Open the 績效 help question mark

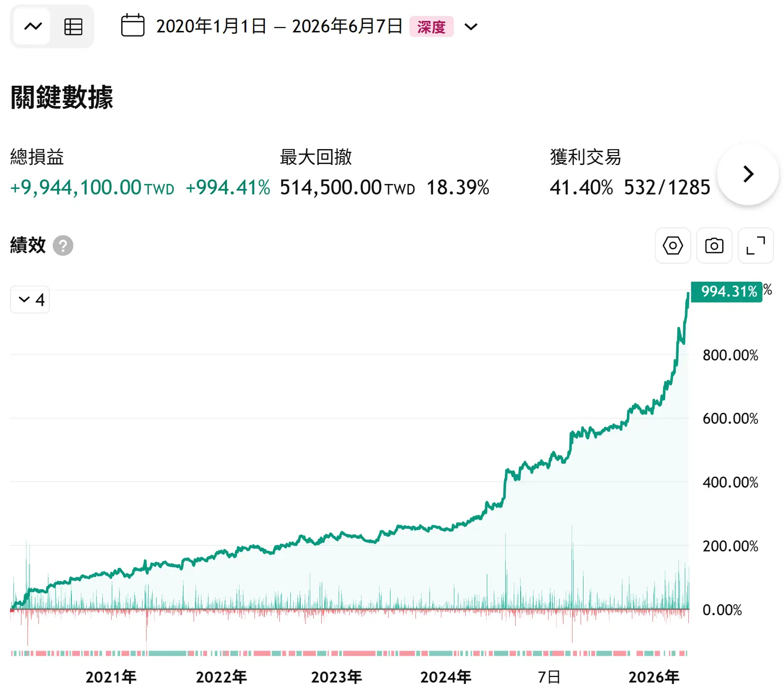point(63,245)
